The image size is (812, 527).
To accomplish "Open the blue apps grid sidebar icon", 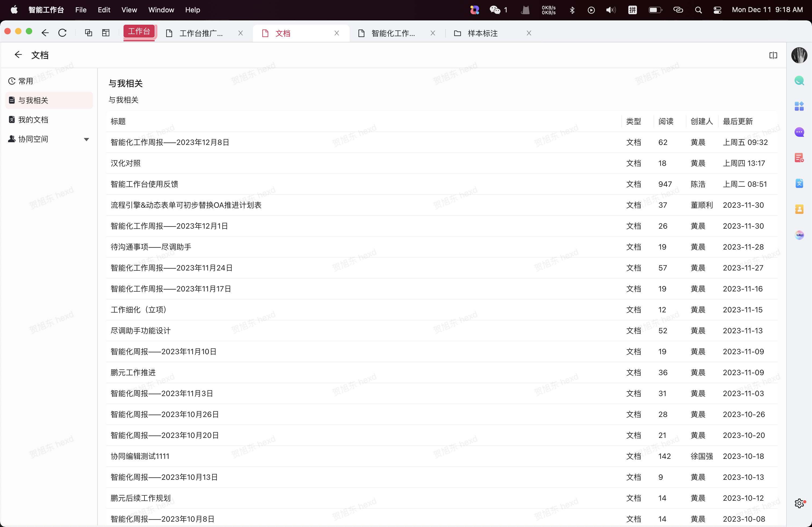I will click(799, 106).
